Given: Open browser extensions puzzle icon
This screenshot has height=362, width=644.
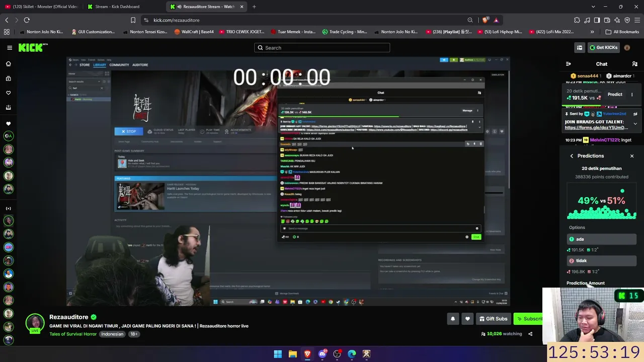Looking at the screenshot, I should click(x=577, y=20).
